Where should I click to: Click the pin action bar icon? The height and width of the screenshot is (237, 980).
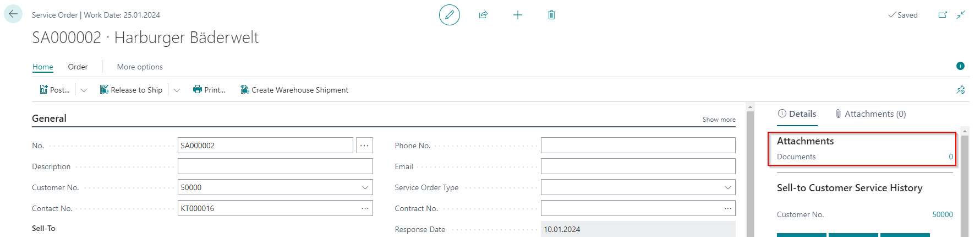tap(960, 90)
